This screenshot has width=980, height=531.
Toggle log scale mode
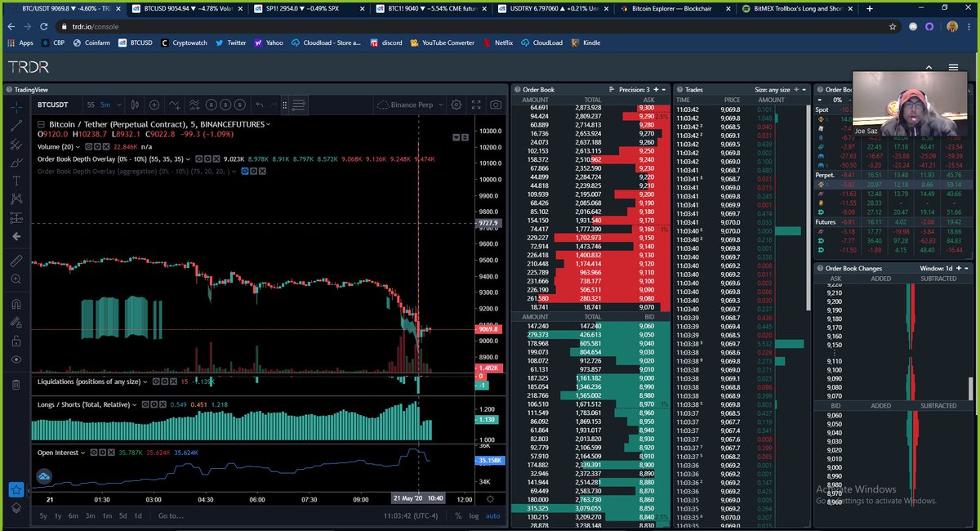tap(473, 515)
